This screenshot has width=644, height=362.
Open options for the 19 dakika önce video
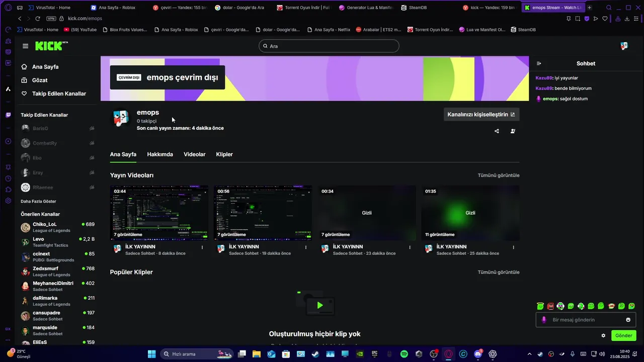click(x=306, y=247)
